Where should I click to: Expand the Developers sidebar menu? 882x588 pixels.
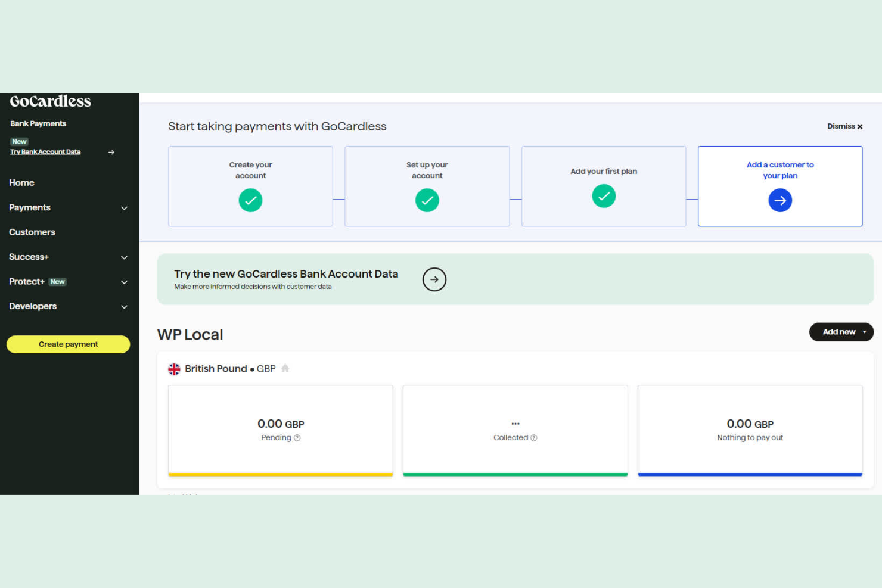point(124,306)
